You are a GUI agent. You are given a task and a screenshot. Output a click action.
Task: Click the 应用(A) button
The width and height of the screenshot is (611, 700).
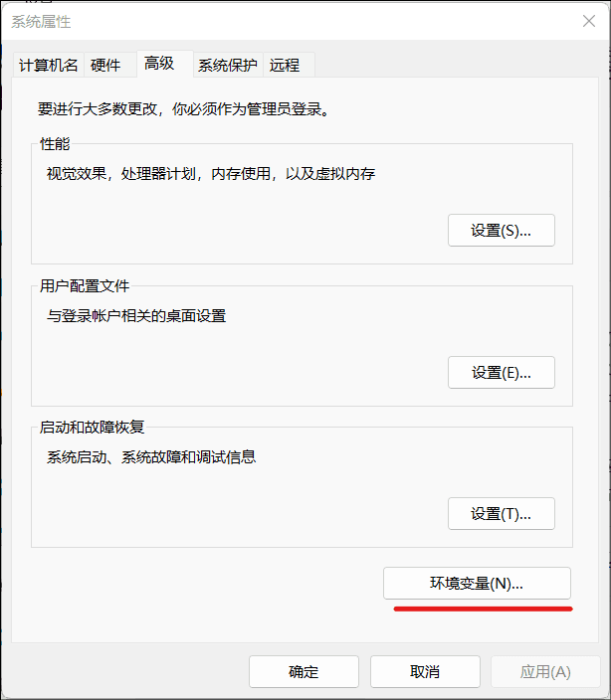(545, 671)
